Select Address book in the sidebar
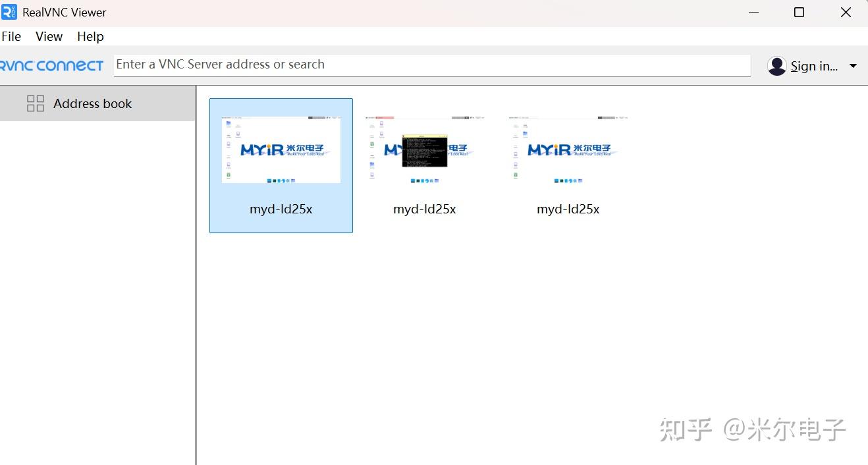Screen dimensions: 868x465 (92, 103)
